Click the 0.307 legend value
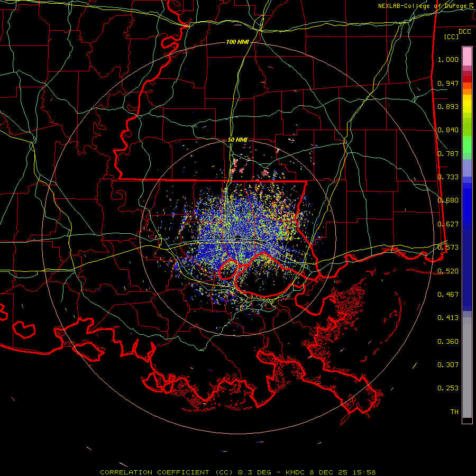The height and width of the screenshot is (476, 476). [448, 365]
